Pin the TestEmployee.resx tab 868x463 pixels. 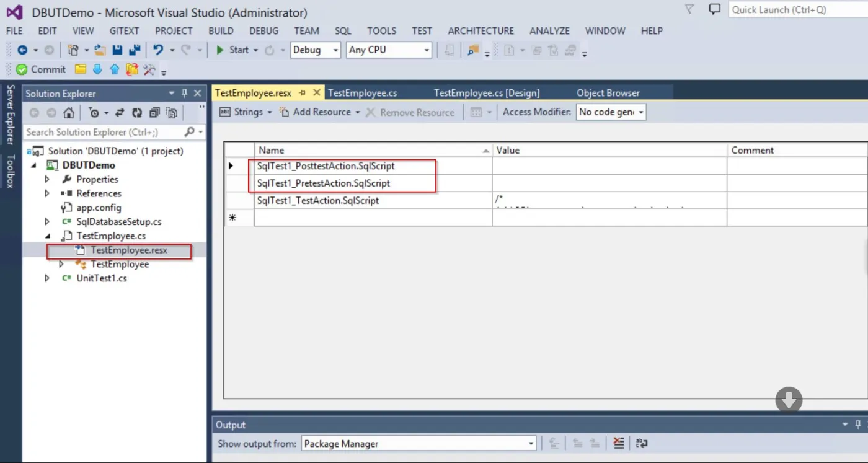[x=303, y=93]
